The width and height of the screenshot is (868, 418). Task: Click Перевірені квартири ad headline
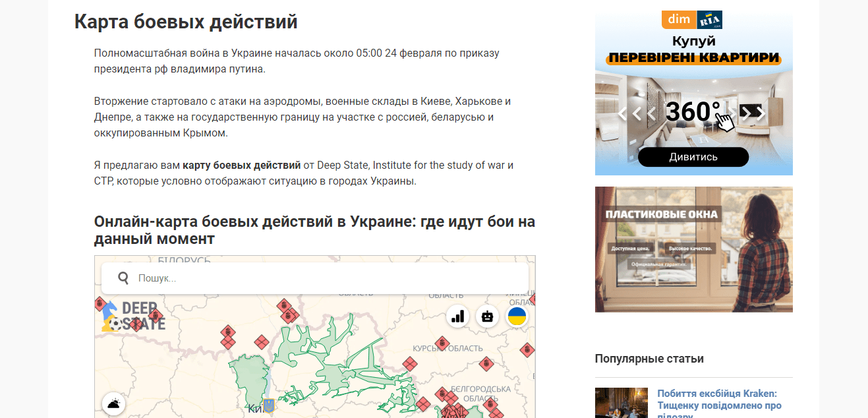pos(694,58)
